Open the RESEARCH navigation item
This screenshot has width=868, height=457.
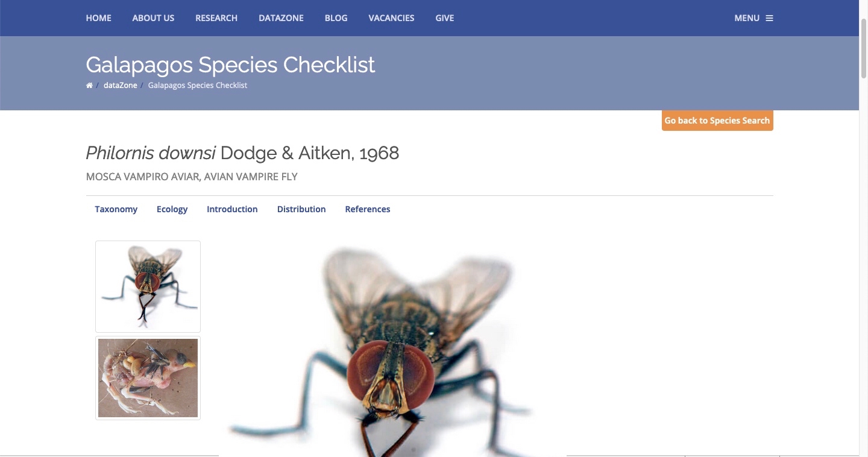coord(216,18)
